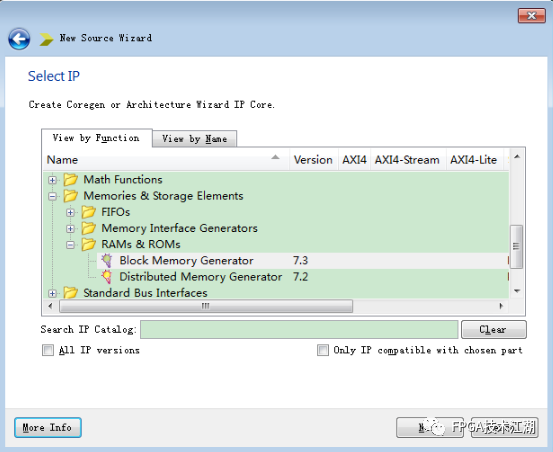Click the Block Memory Generator lightbulb icon

point(107,261)
